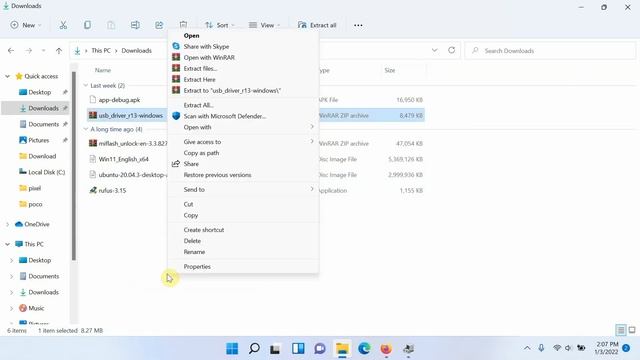The height and width of the screenshot is (360, 640).
Task: Open the Sort dropdown
Action: pyautogui.click(x=220, y=25)
